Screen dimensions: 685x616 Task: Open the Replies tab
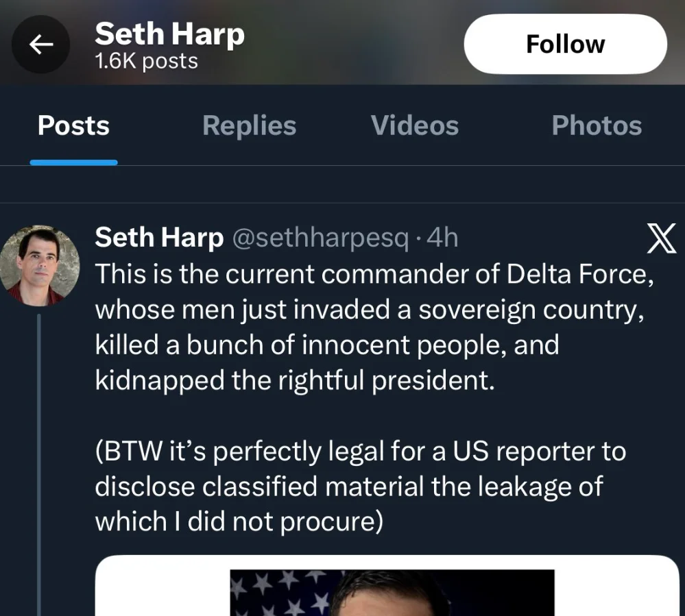[x=250, y=126]
